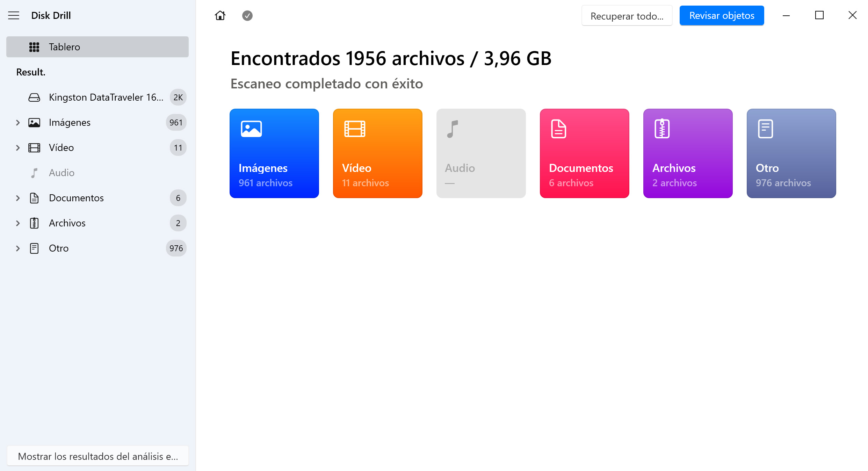This screenshot has width=868, height=471.
Task: Select the Kingston DataTraveler drive
Action: [x=106, y=97]
